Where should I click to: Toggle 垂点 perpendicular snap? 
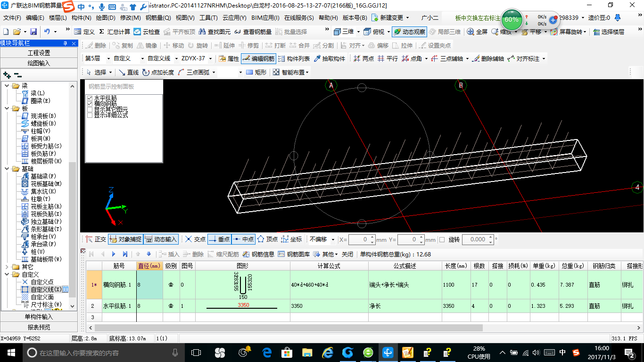tap(219, 239)
